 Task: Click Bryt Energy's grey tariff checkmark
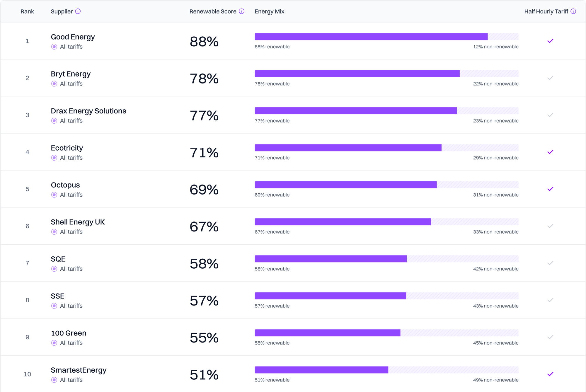[x=550, y=78]
